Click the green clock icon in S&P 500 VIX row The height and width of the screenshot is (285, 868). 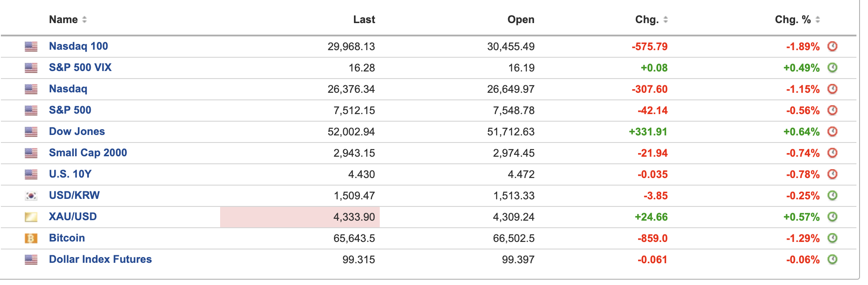[832, 67]
